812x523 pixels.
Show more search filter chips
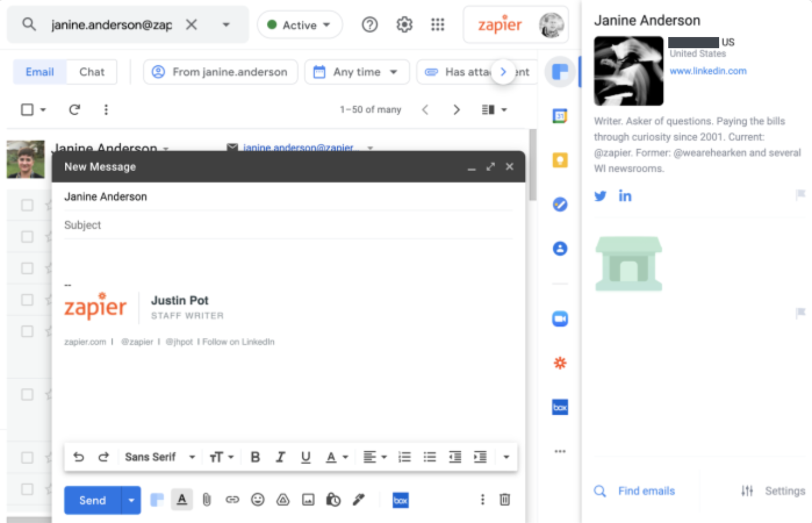click(503, 72)
